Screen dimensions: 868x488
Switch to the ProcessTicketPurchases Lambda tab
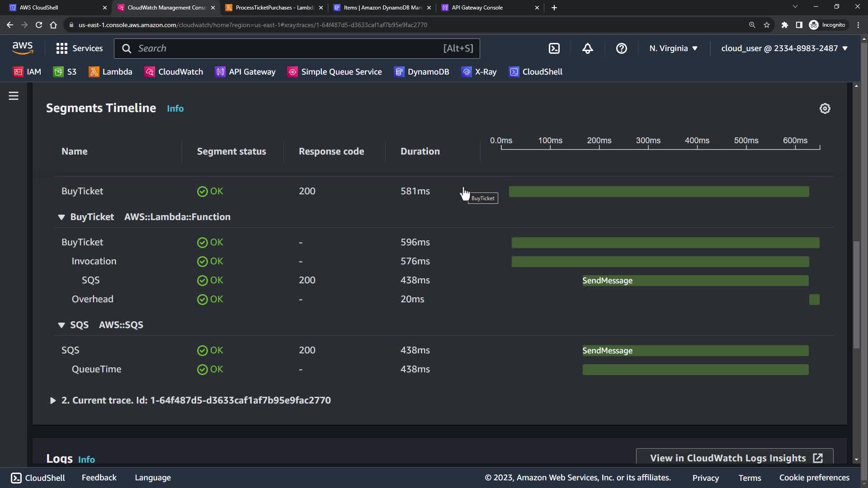(274, 8)
